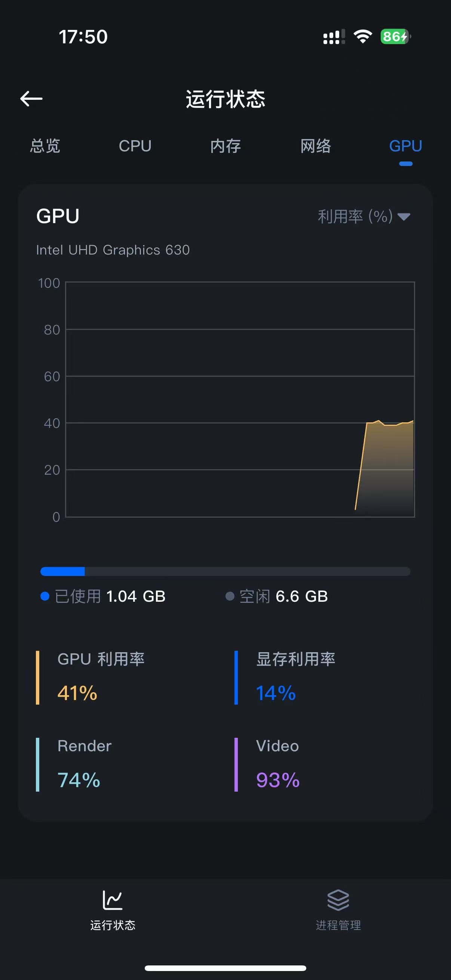Switch to the CPU tab
The height and width of the screenshot is (980, 451).
click(x=135, y=146)
